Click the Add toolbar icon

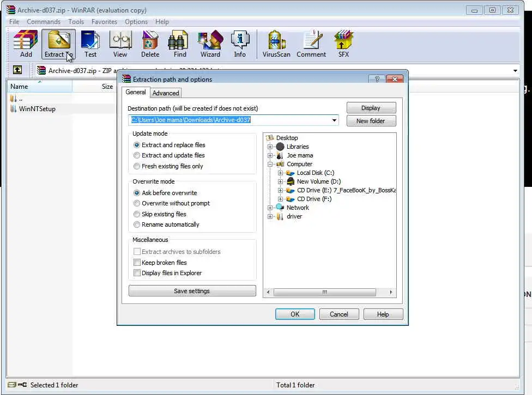pyautogui.click(x=26, y=44)
